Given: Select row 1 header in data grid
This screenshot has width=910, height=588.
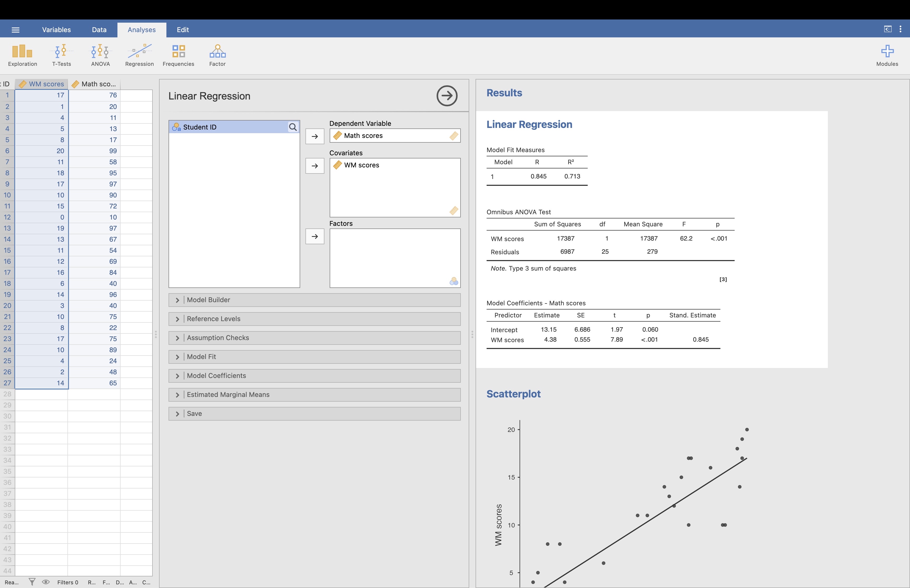Looking at the screenshot, I should pos(7,96).
